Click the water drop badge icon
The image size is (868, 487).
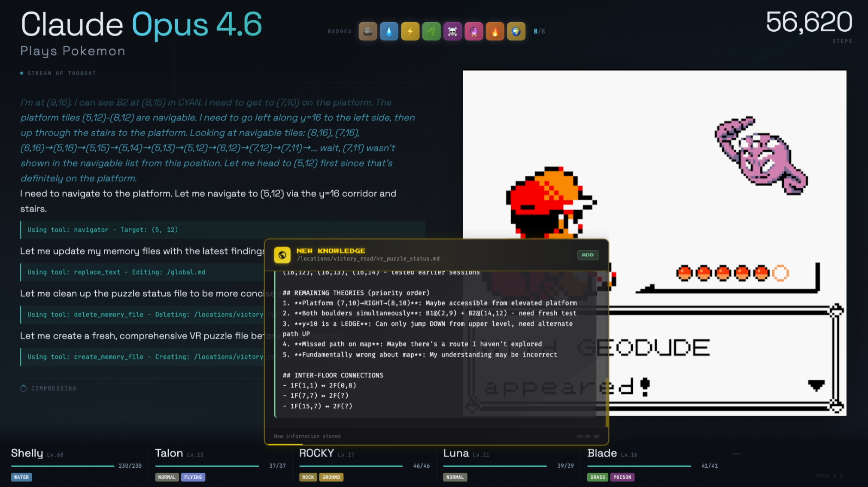(389, 31)
